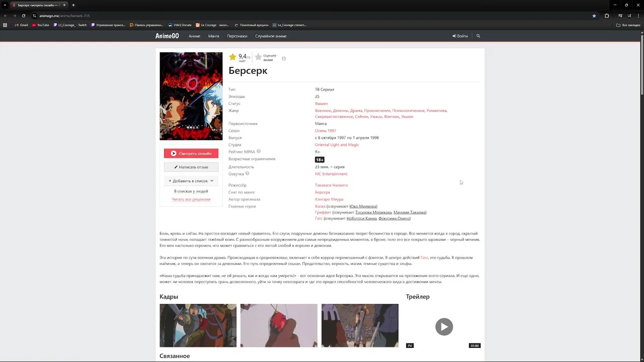The width and height of the screenshot is (644, 362).
Task: Open the 'Le_Courage статист...' bookmark
Action: tap(290, 25)
